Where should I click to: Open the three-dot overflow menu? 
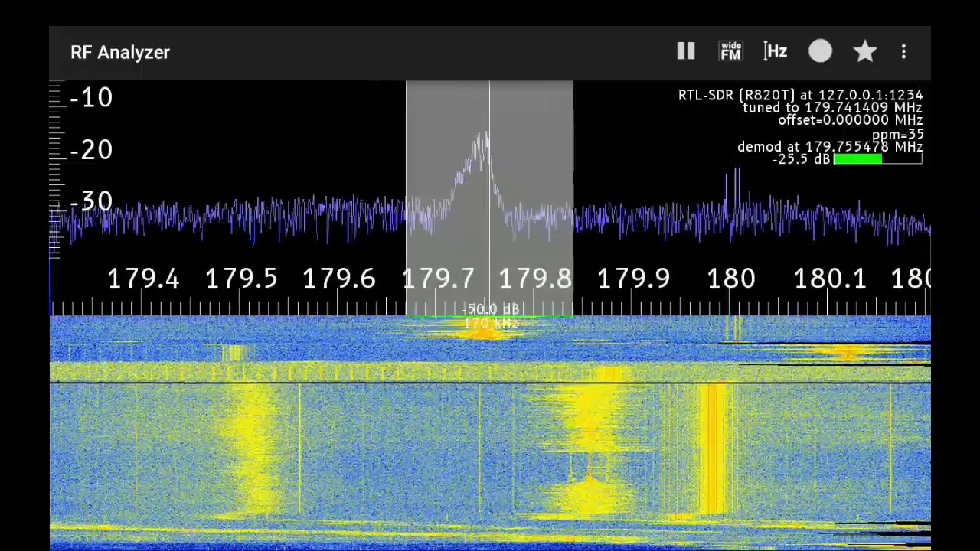(x=903, y=51)
